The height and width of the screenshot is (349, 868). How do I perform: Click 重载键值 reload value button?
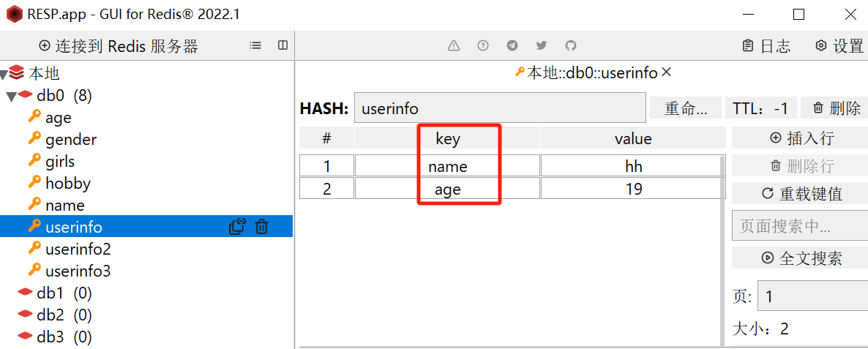click(x=800, y=193)
